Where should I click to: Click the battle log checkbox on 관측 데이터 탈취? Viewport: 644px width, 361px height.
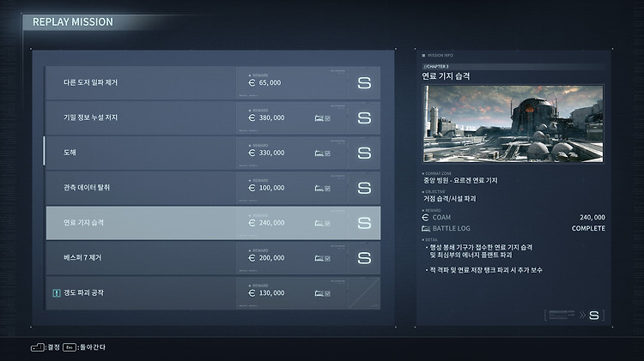click(327, 189)
